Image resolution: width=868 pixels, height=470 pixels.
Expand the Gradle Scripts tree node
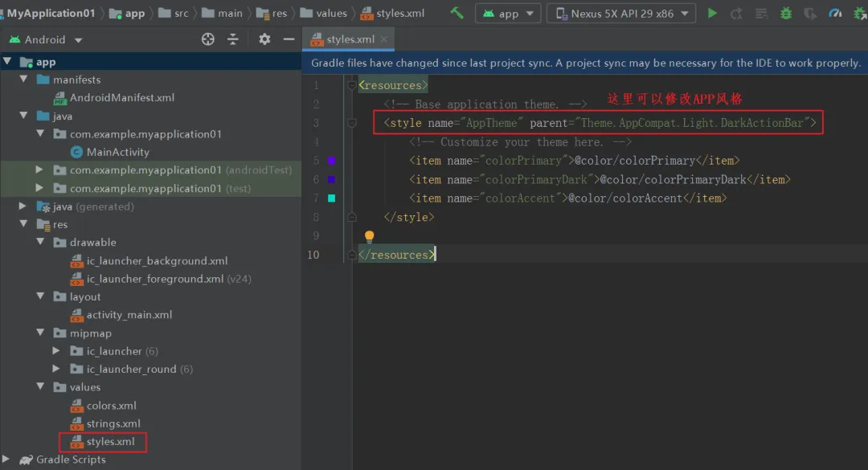(x=6, y=460)
